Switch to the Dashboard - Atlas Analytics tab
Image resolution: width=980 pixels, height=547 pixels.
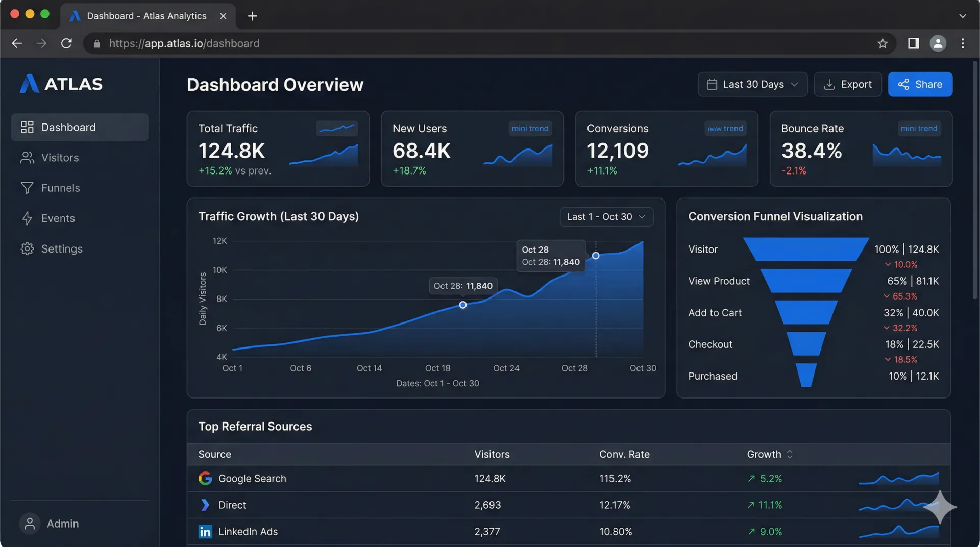click(146, 16)
